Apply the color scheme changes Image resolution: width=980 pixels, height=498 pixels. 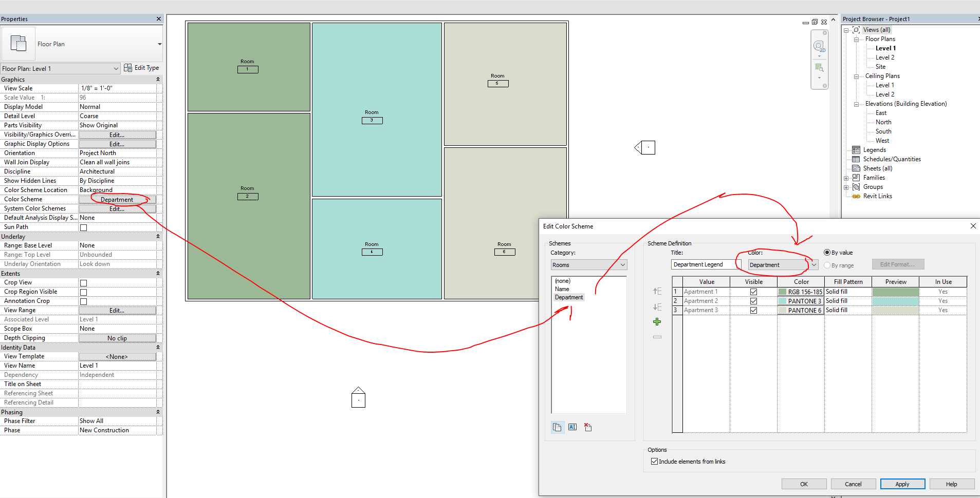pos(902,484)
